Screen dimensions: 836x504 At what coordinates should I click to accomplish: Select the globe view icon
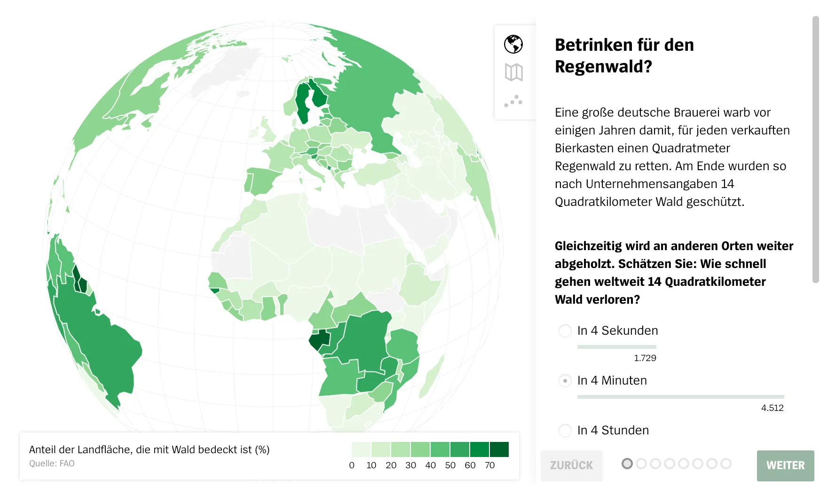[x=514, y=45]
